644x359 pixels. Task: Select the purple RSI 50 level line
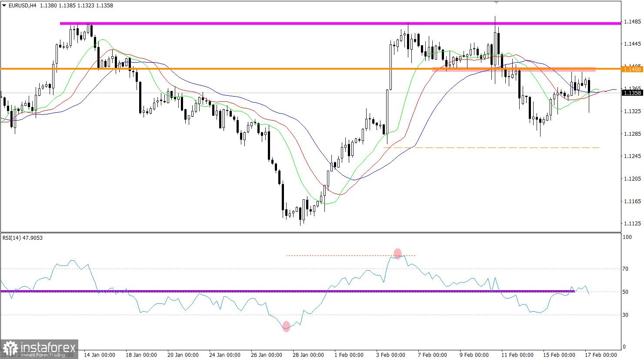[x=287, y=291]
